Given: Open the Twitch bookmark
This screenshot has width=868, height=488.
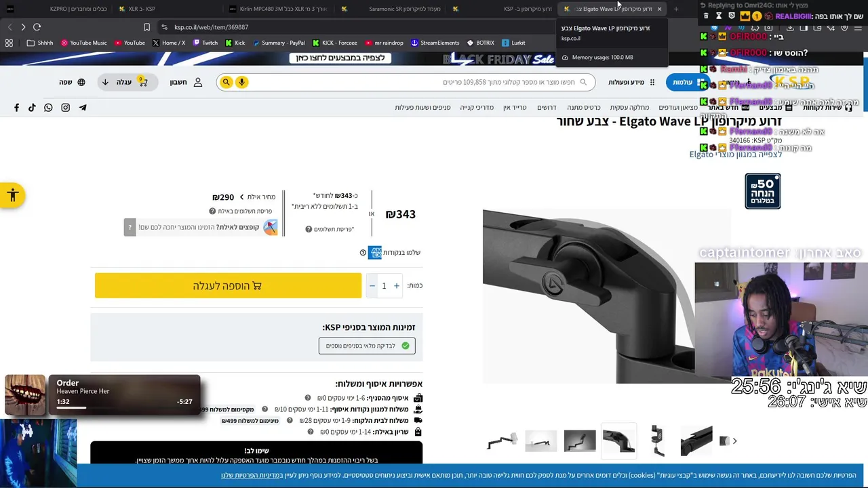Looking at the screenshot, I should tap(205, 43).
